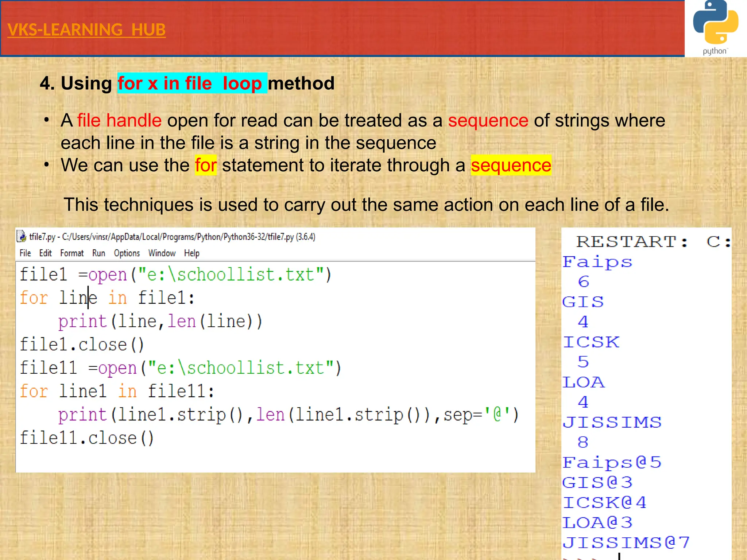Click the IDLE title bar path text

tap(172, 237)
